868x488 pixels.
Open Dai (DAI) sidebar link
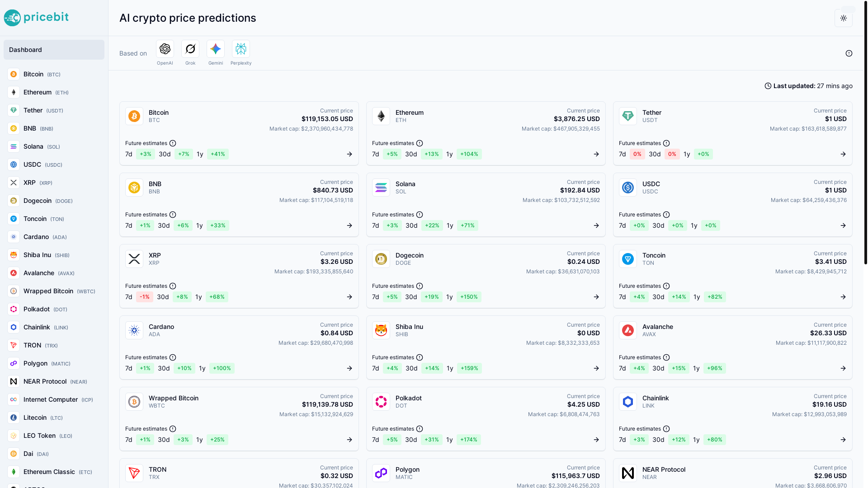click(x=54, y=454)
